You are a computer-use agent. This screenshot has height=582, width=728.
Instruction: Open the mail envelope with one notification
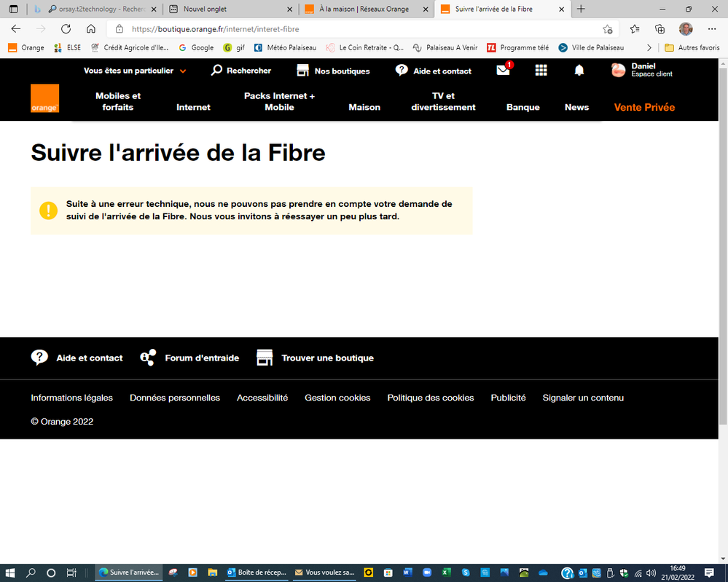(x=504, y=70)
